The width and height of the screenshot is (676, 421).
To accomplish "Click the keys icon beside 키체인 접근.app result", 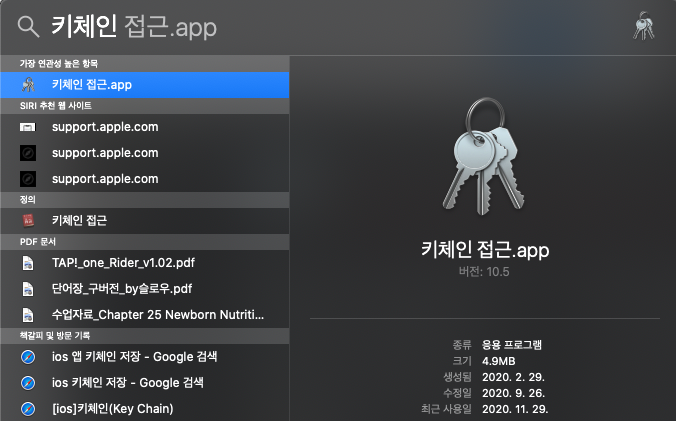I will tap(28, 84).
